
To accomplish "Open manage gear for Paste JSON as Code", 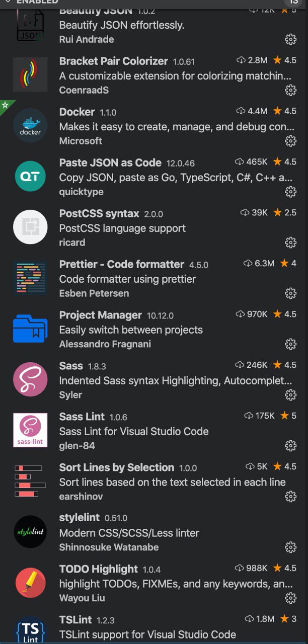I will [x=290, y=192].
